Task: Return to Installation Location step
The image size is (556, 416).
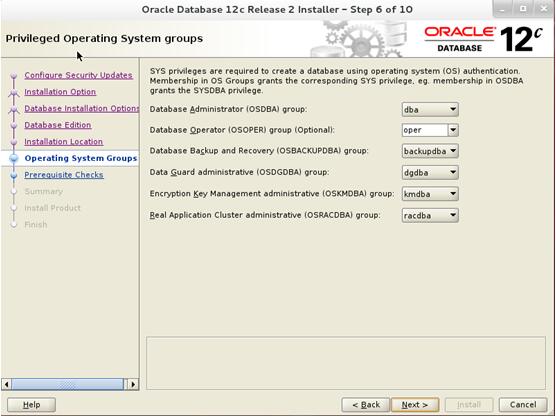Action: click(63, 142)
